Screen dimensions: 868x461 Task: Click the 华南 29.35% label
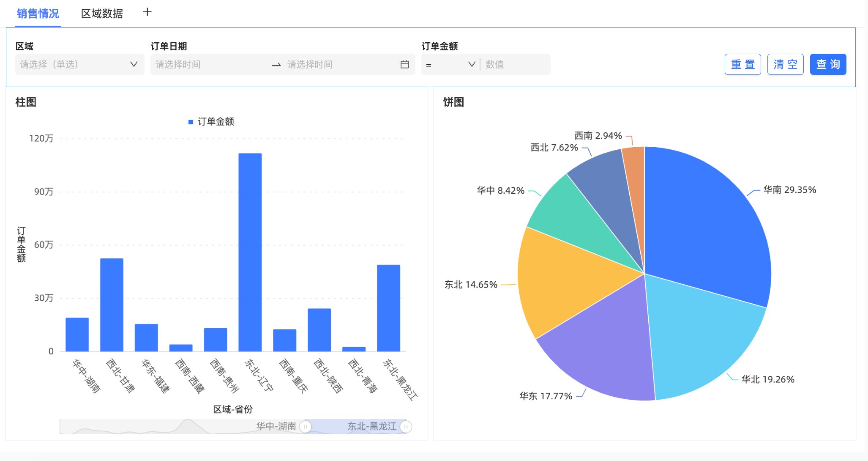[789, 190]
